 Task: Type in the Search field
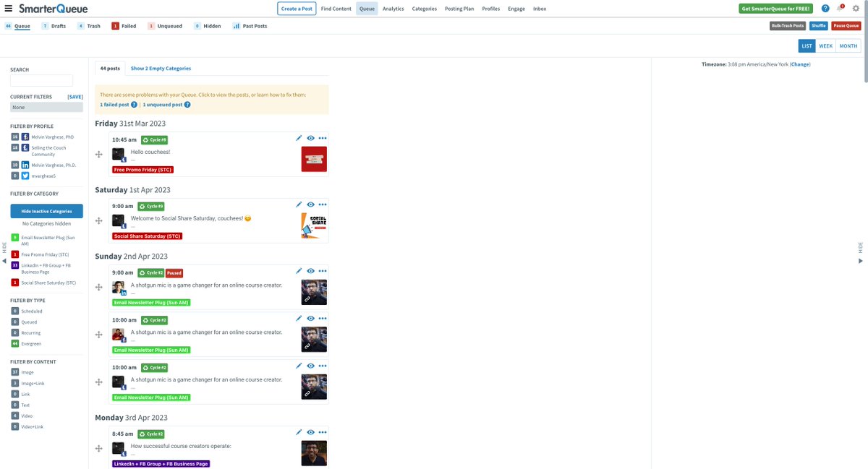(x=41, y=81)
